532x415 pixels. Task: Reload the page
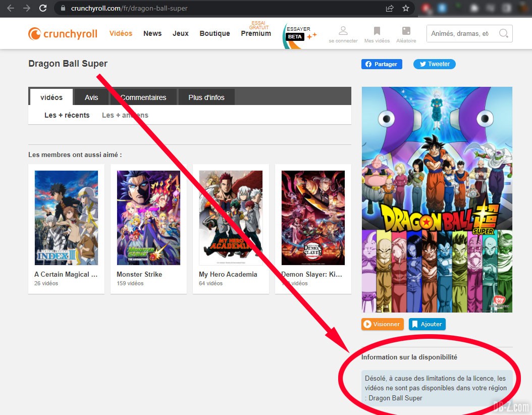pos(43,8)
